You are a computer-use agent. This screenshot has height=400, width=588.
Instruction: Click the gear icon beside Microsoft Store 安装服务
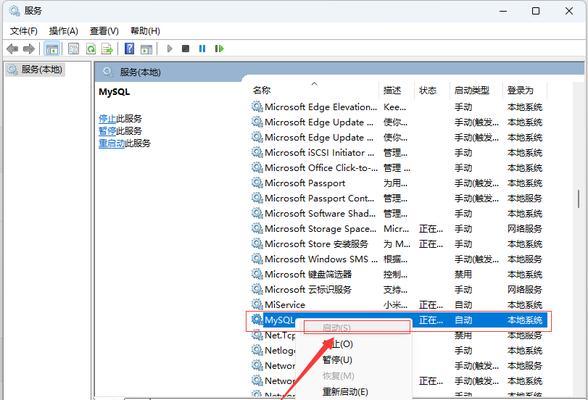(x=257, y=244)
